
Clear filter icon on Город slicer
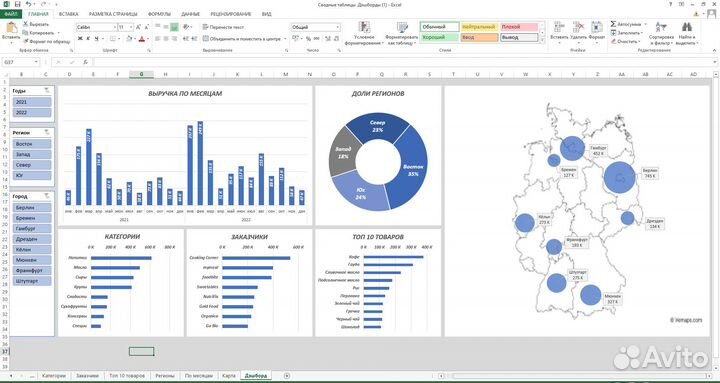click(47, 196)
